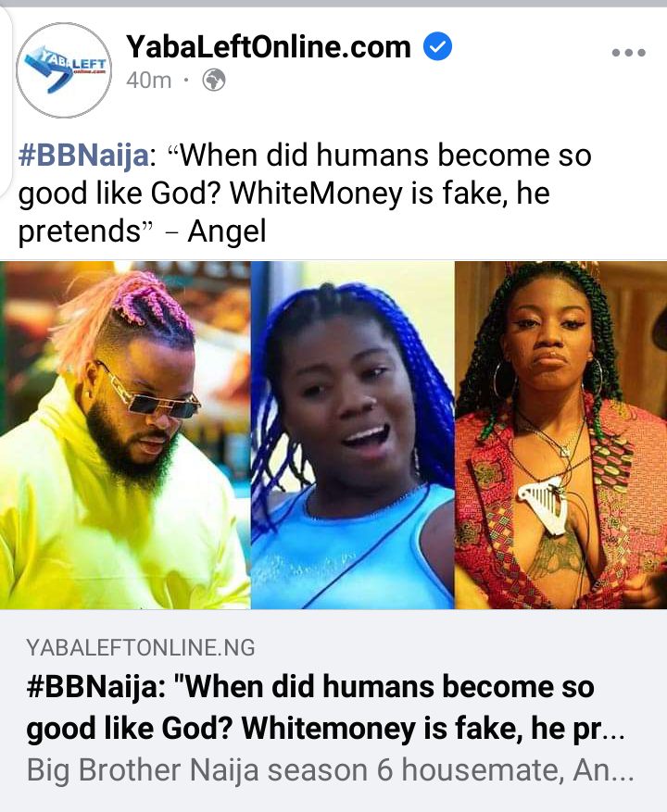Tap the pink braided hair of man
The image size is (667, 812).
coord(124,311)
